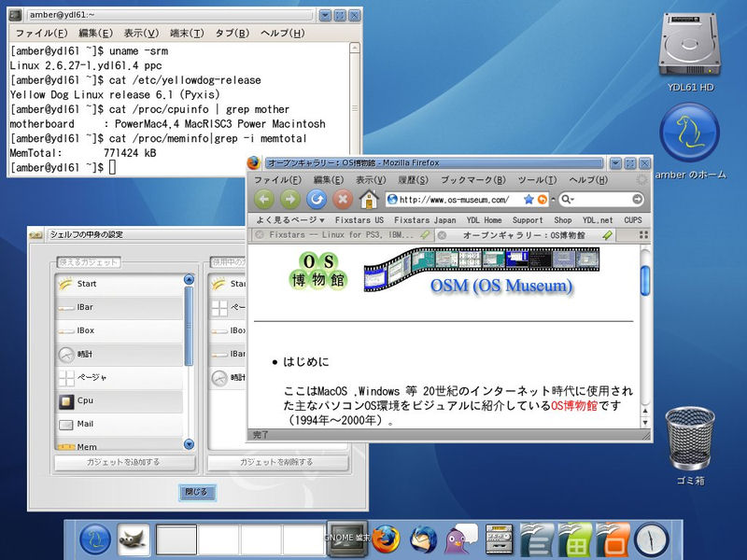Open address bar history dropdown arrow
747x560 pixels.
[553, 200]
